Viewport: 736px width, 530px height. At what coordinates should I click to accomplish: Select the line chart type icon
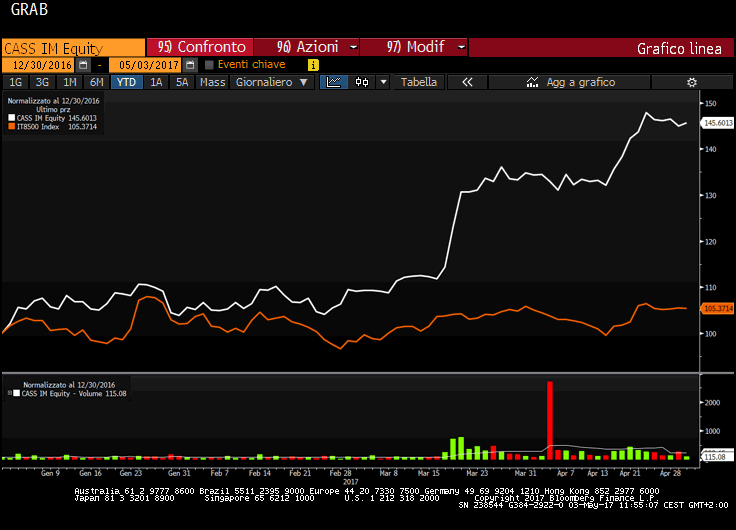(x=334, y=83)
